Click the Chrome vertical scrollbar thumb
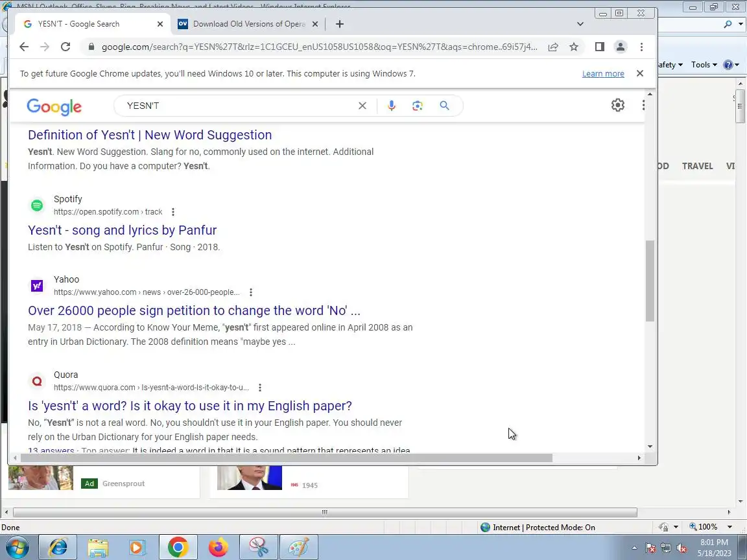The image size is (747, 560). click(650, 281)
